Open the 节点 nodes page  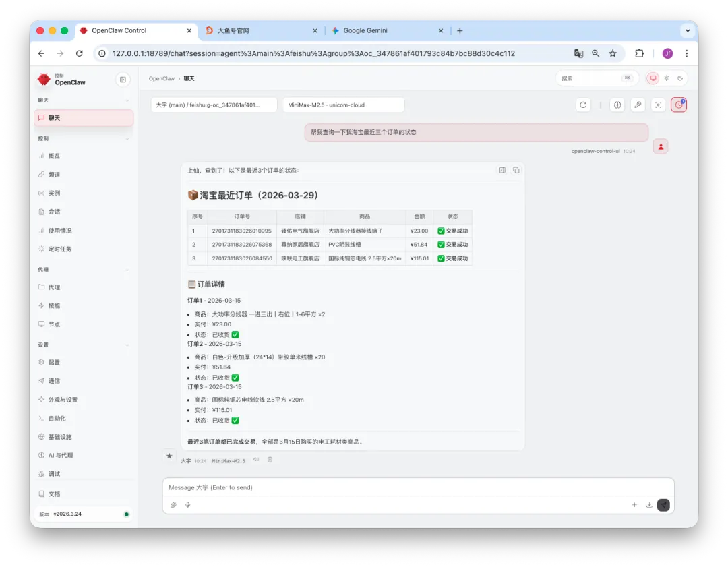click(54, 324)
